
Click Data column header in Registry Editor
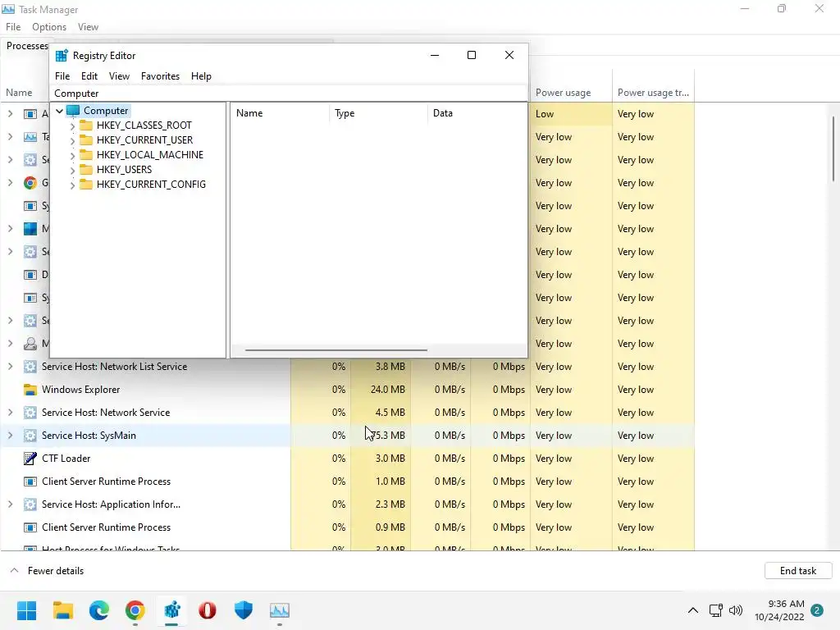point(477,113)
